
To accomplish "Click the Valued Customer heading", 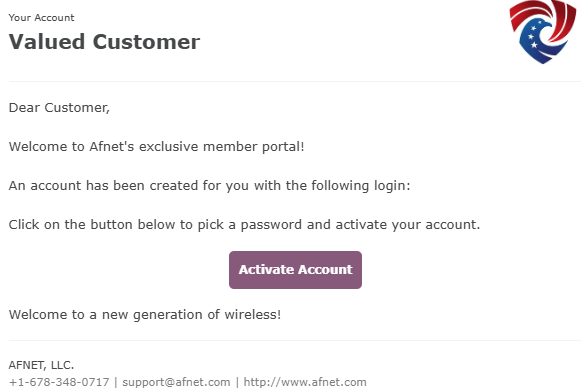I will click(x=104, y=41).
